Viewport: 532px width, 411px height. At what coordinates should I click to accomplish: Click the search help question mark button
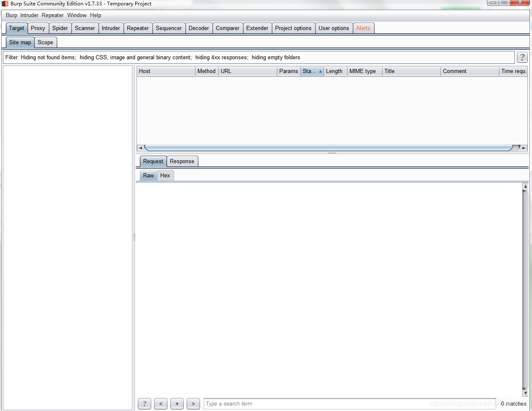point(144,403)
